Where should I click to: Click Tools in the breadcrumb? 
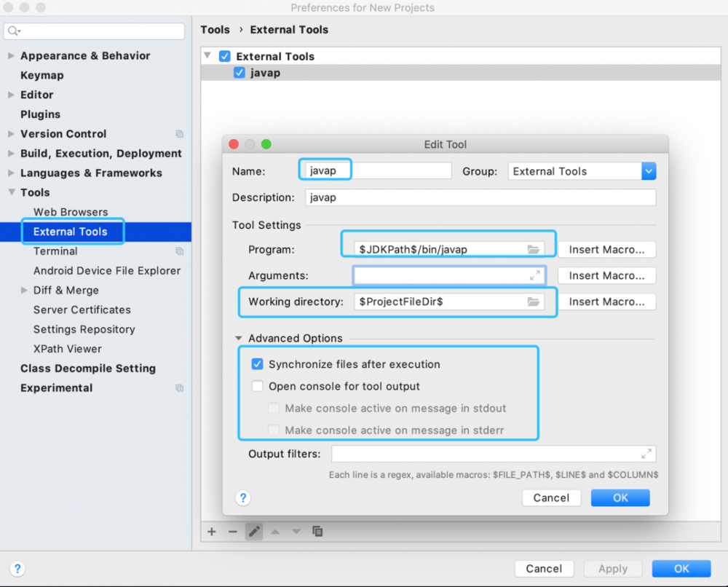click(215, 30)
